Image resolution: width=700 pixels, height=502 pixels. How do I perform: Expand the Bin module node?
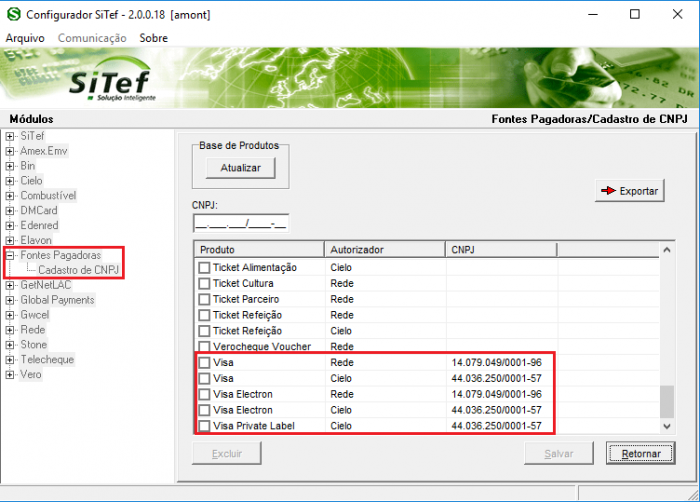point(9,166)
